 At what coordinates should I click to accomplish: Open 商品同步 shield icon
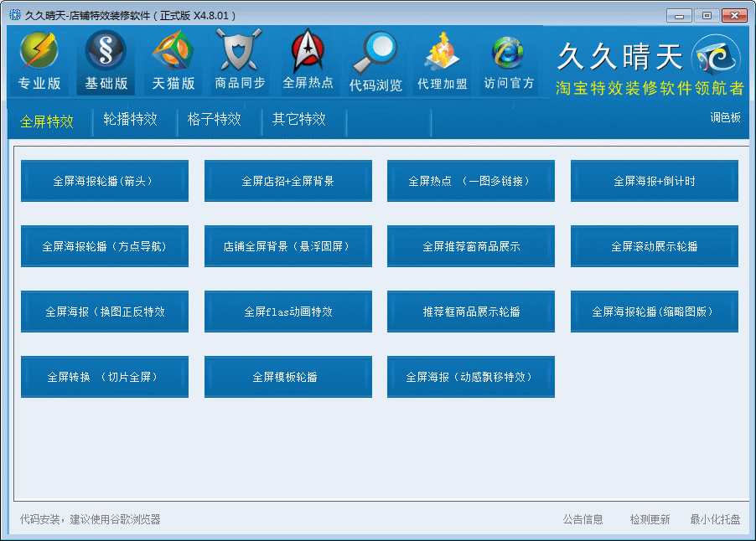(x=240, y=52)
